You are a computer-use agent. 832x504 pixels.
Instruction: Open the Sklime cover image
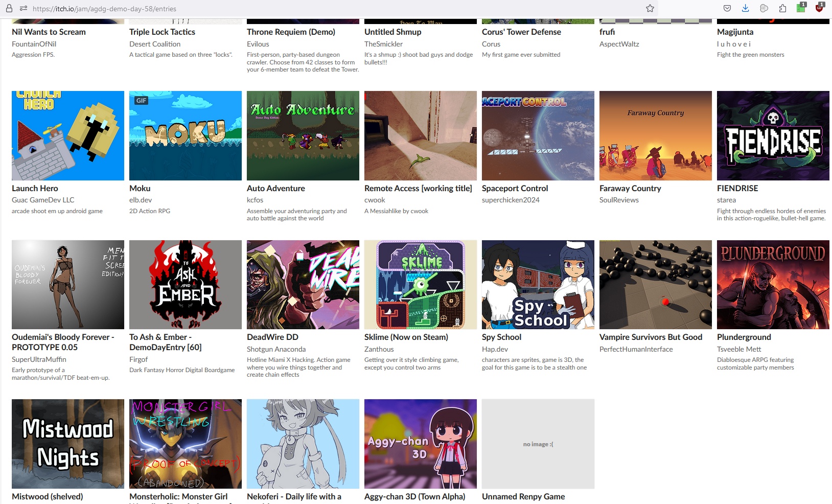click(421, 285)
